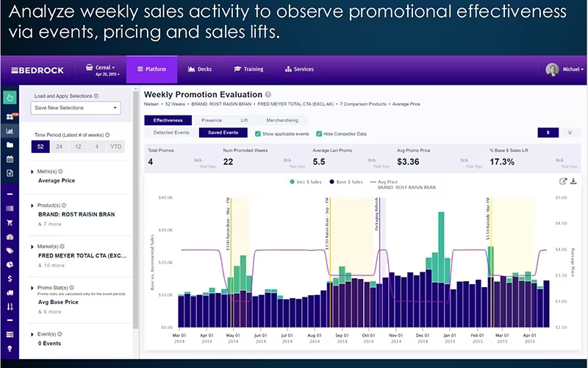Select 4 weeks time period
588x368 pixels.
tap(97, 146)
